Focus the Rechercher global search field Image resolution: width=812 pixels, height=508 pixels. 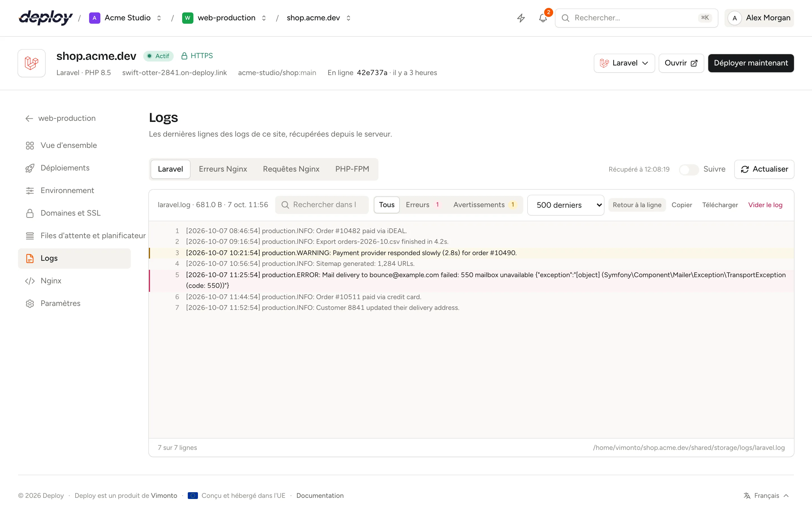point(636,18)
